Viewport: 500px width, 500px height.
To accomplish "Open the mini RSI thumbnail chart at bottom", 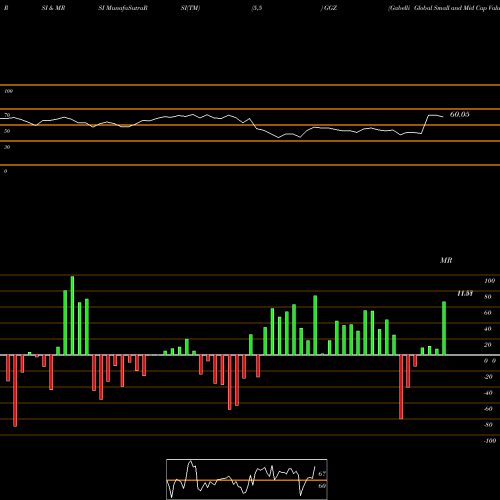I will (247, 479).
